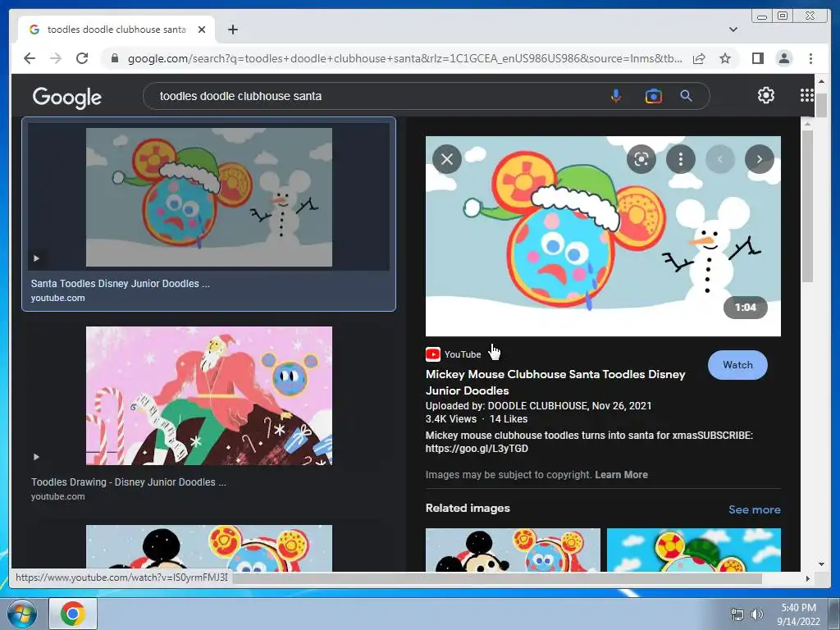Click the browser back arrow
Screen dimensions: 840x630
30,58
